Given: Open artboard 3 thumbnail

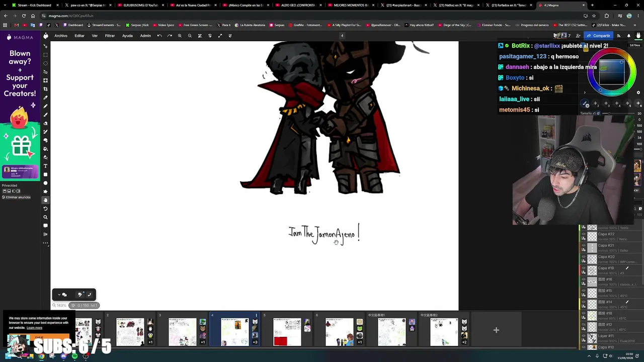Looking at the screenshot, I should (x=183, y=332).
